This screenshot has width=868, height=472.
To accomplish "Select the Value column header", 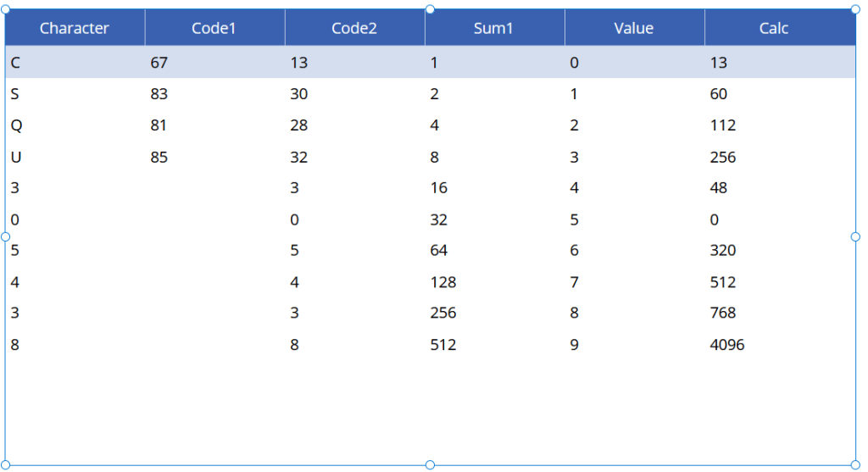I will pyautogui.click(x=633, y=28).
